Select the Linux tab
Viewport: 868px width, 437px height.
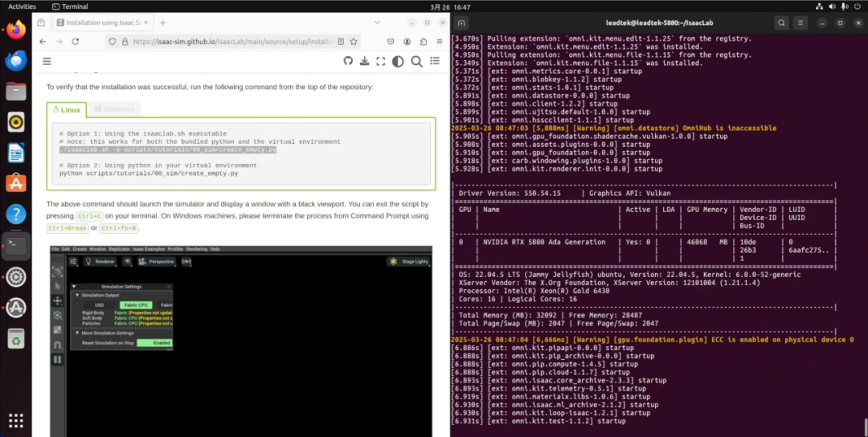pyautogui.click(x=67, y=109)
